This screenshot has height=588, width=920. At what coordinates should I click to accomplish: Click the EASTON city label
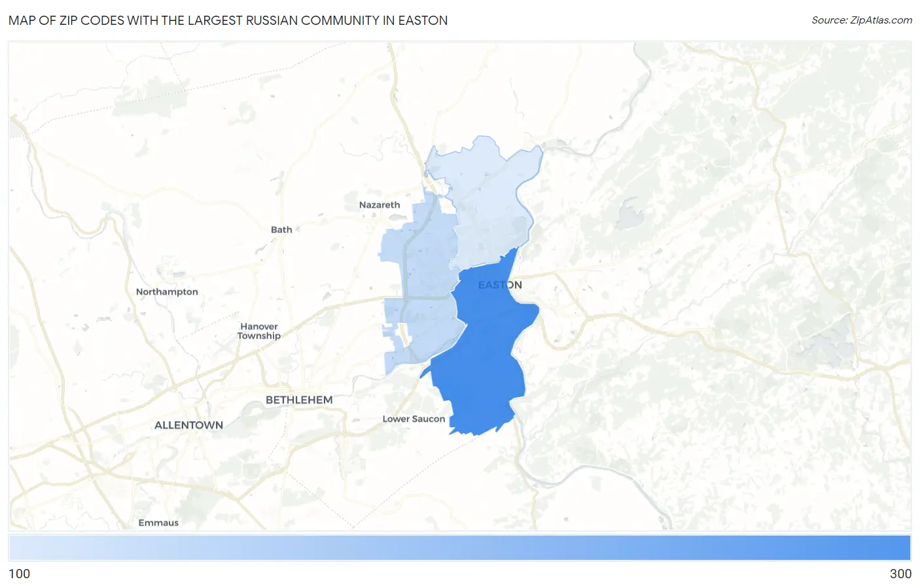500,285
